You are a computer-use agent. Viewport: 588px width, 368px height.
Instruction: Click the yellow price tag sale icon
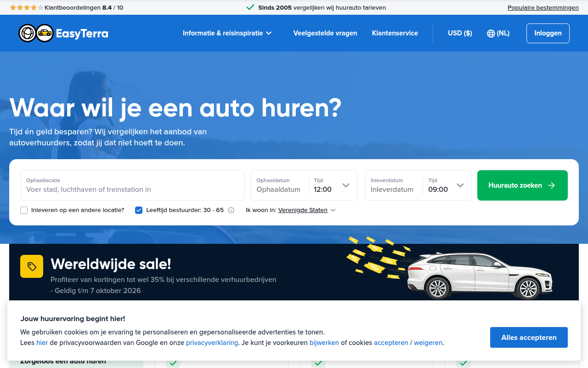(32, 266)
